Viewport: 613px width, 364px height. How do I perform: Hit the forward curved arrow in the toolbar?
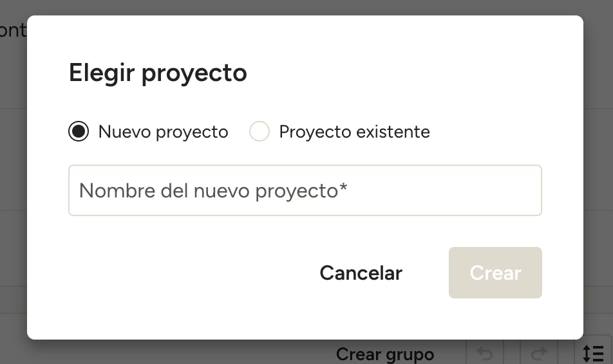[x=538, y=353]
